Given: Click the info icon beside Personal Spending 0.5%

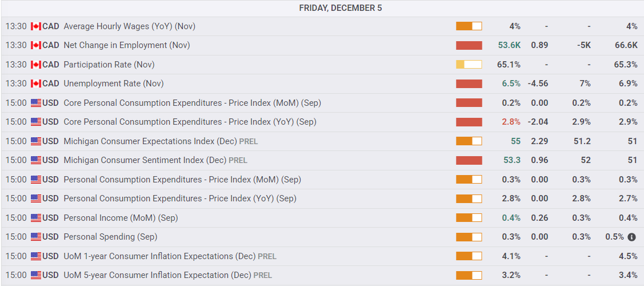Looking at the screenshot, I should [631, 237].
